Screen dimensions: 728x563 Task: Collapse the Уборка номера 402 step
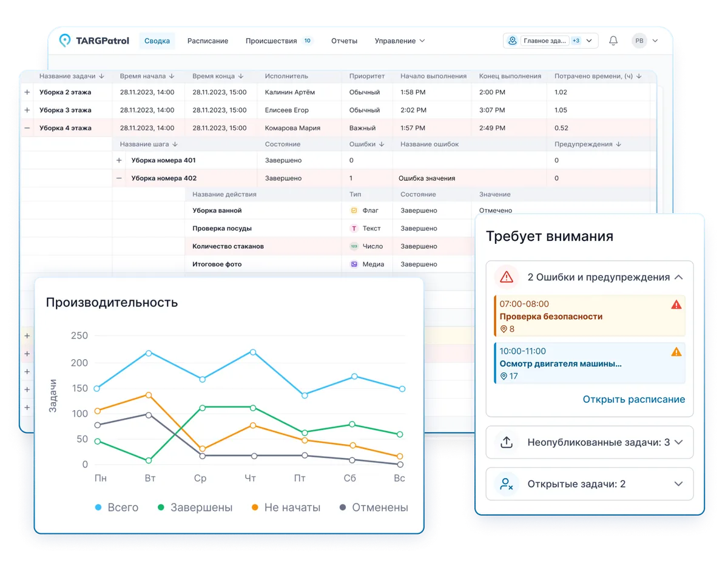[119, 178]
